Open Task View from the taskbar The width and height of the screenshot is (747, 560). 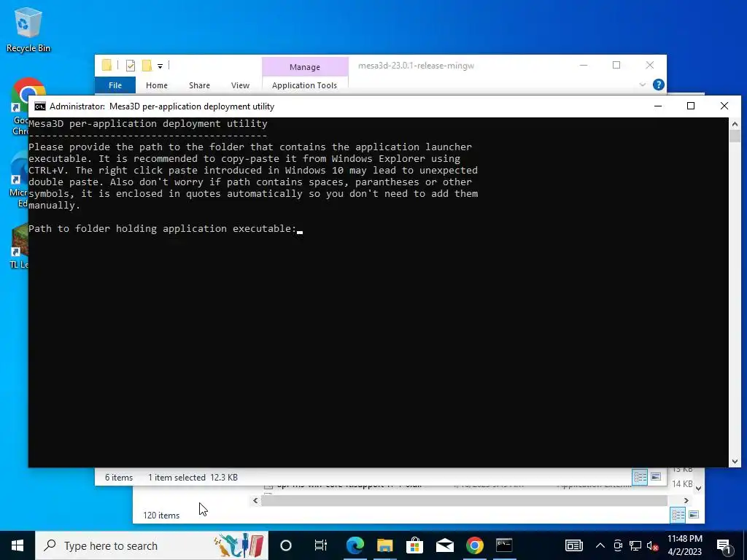point(321,545)
